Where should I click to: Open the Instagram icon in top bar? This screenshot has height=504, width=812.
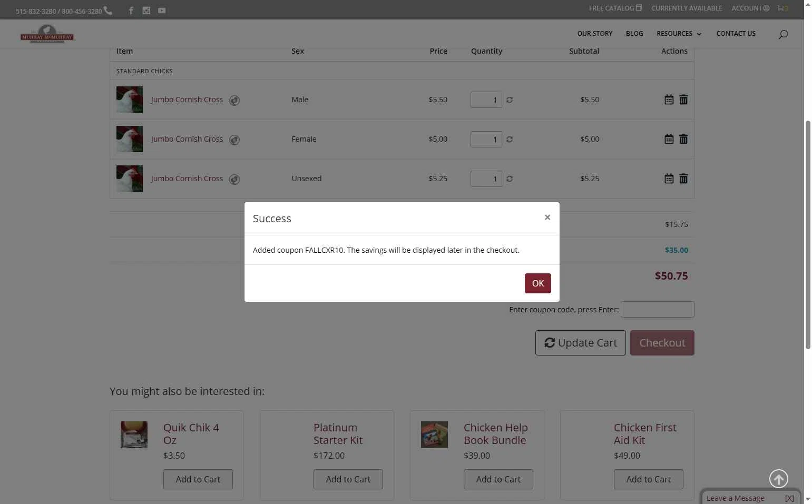coord(146,10)
